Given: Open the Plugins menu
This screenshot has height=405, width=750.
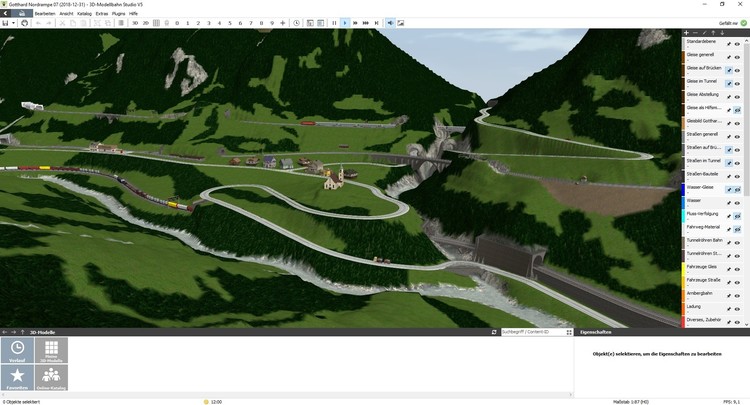Looking at the screenshot, I should coord(119,14).
